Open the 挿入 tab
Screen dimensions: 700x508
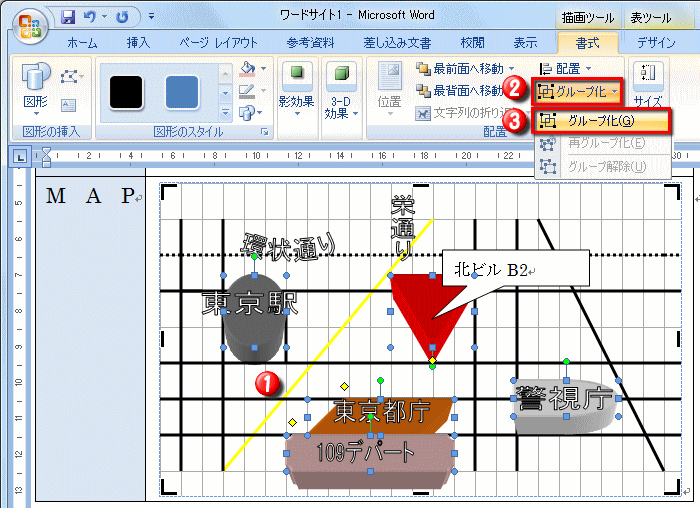coord(138,43)
